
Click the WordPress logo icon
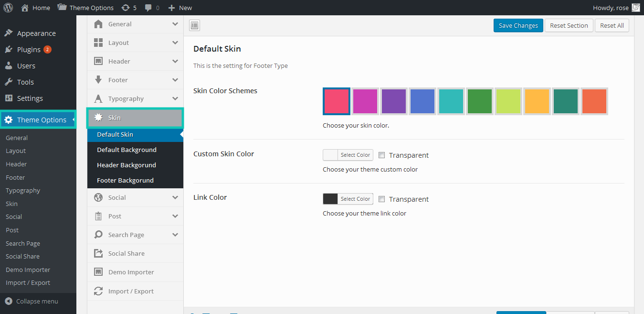(8, 8)
